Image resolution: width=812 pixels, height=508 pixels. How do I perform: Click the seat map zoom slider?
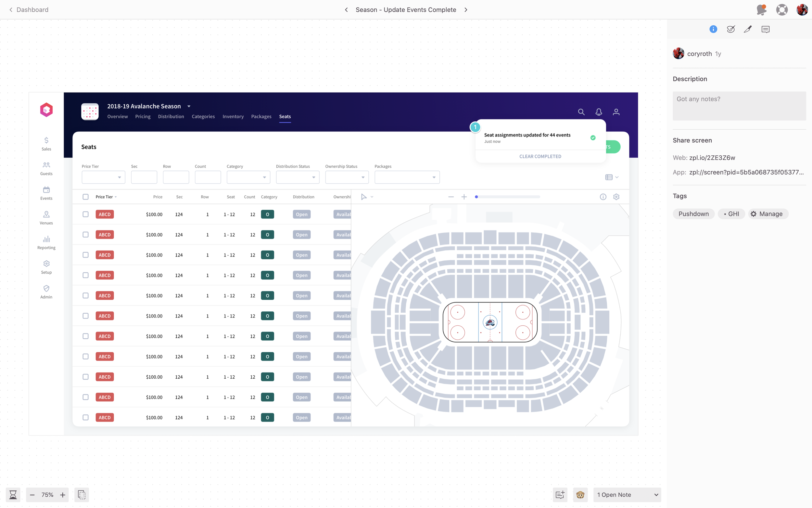[508, 197]
